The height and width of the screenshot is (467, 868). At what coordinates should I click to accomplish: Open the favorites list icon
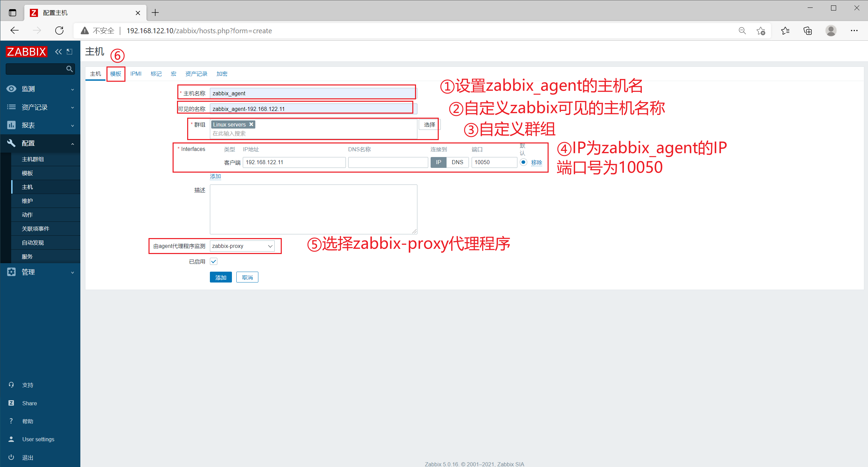[785, 31]
